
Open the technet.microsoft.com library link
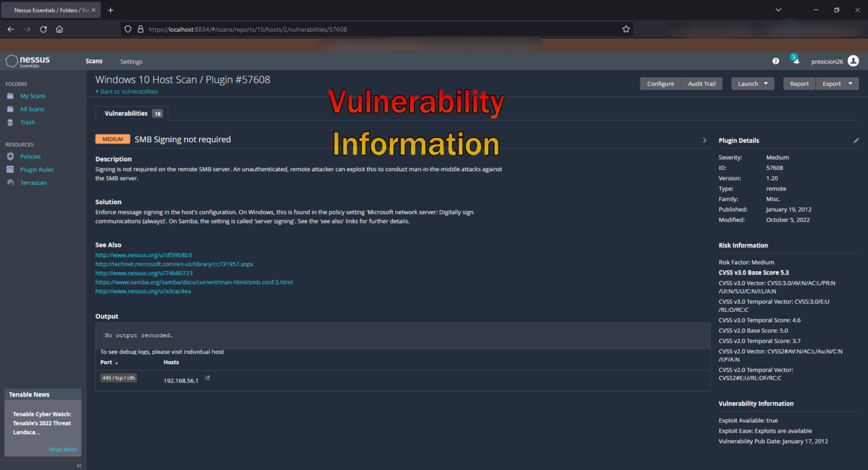(174, 264)
